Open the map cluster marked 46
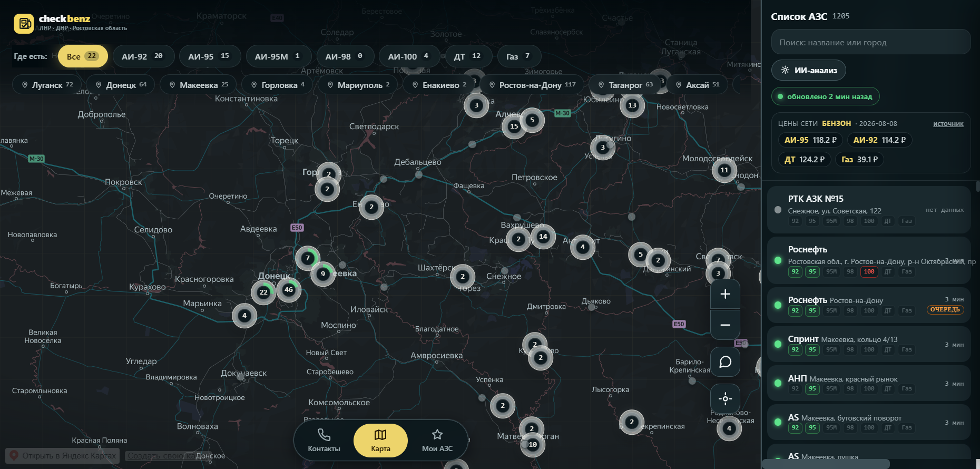 [x=289, y=289]
